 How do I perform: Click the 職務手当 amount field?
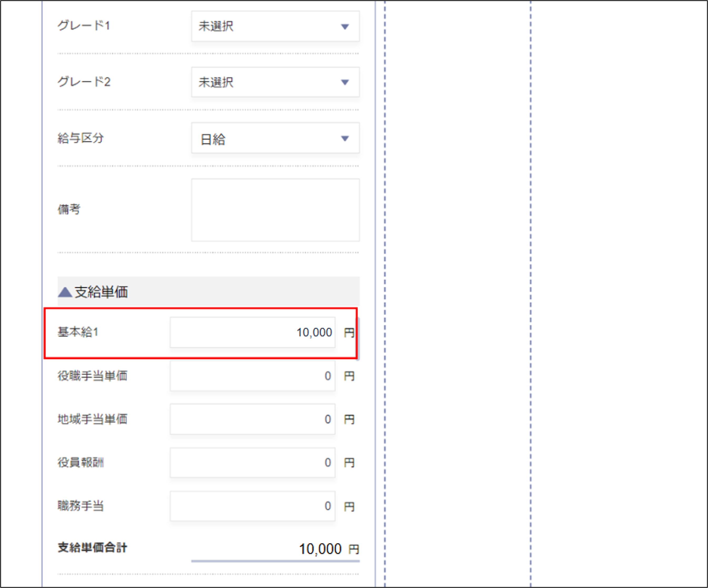tap(253, 506)
